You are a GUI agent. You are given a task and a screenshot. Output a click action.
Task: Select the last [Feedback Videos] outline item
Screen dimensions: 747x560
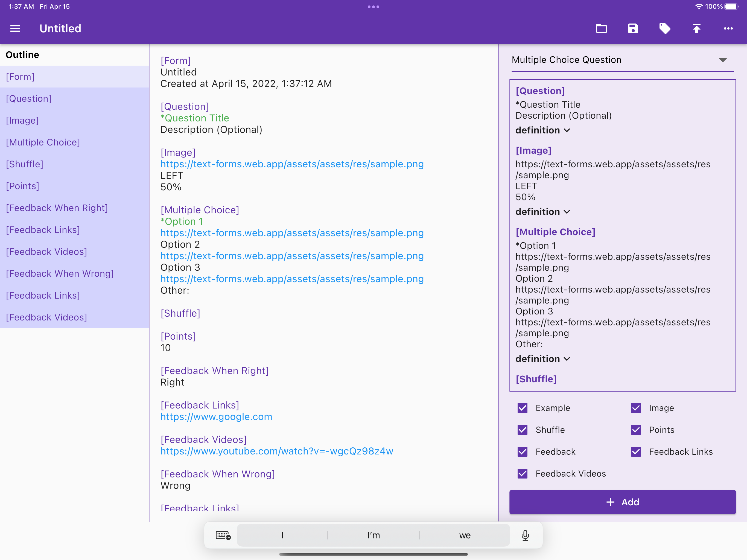click(74, 317)
